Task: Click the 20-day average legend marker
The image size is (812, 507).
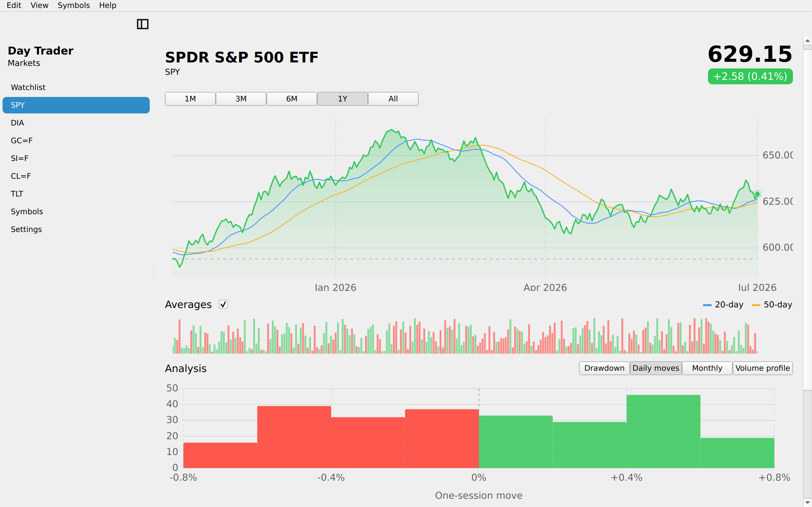Action: point(707,305)
